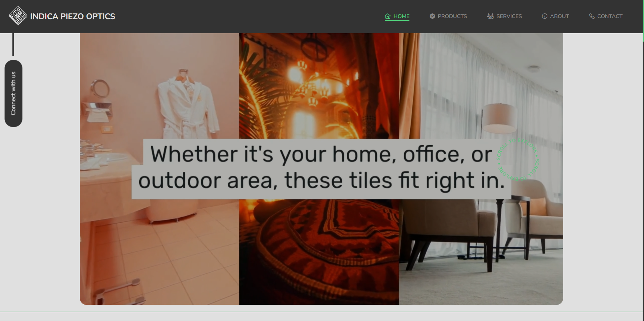
Task: Open the CONTACT nav label
Action: [x=610, y=16]
